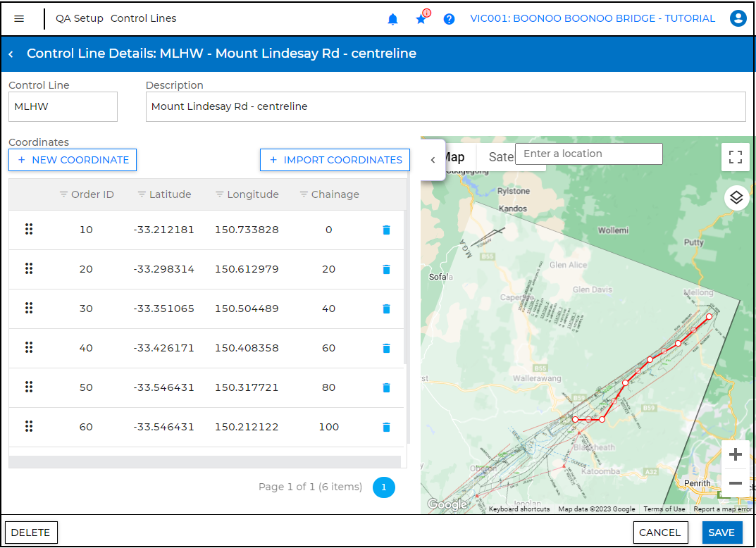Open the map layers selector
The image size is (756, 548).
[x=736, y=198]
